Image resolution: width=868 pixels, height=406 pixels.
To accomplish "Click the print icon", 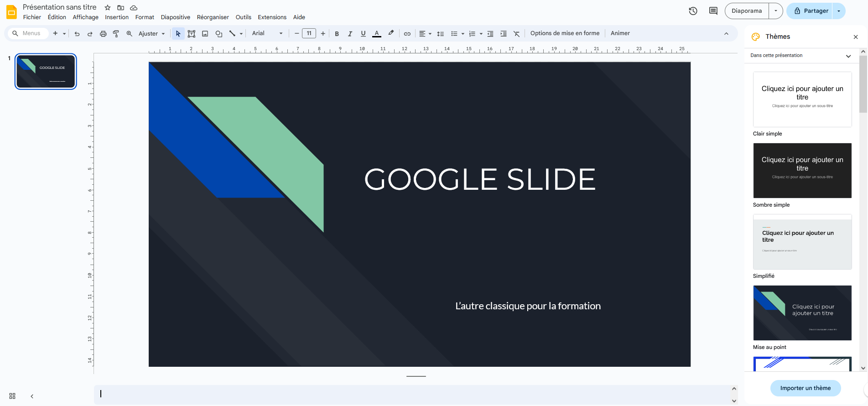I will [103, 34].
